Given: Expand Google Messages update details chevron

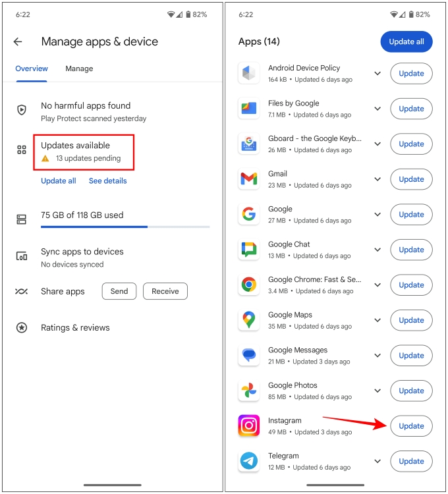Looking at the screenshot, I should (378, 356).
